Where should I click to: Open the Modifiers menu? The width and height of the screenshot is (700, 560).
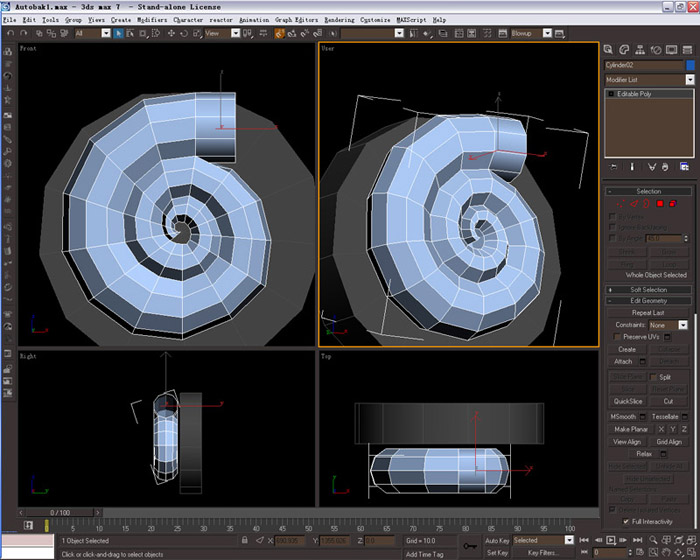click(x=152, y=20)
